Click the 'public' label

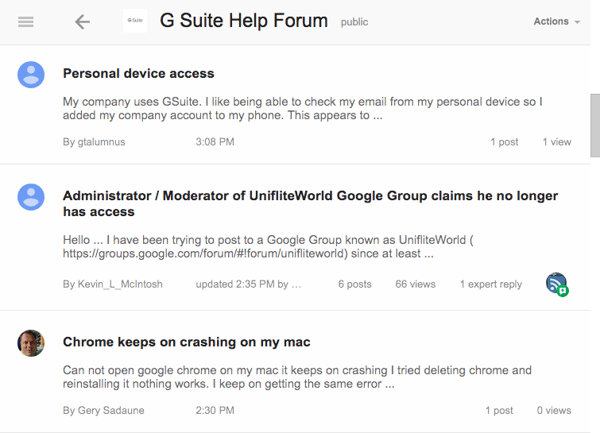pyautogui.click(x=354, y=22)
